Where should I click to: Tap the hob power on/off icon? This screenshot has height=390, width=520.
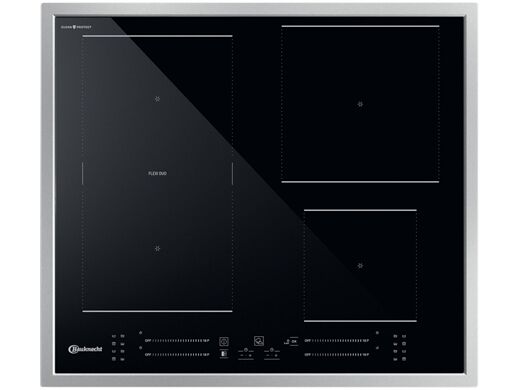(224, 341)
